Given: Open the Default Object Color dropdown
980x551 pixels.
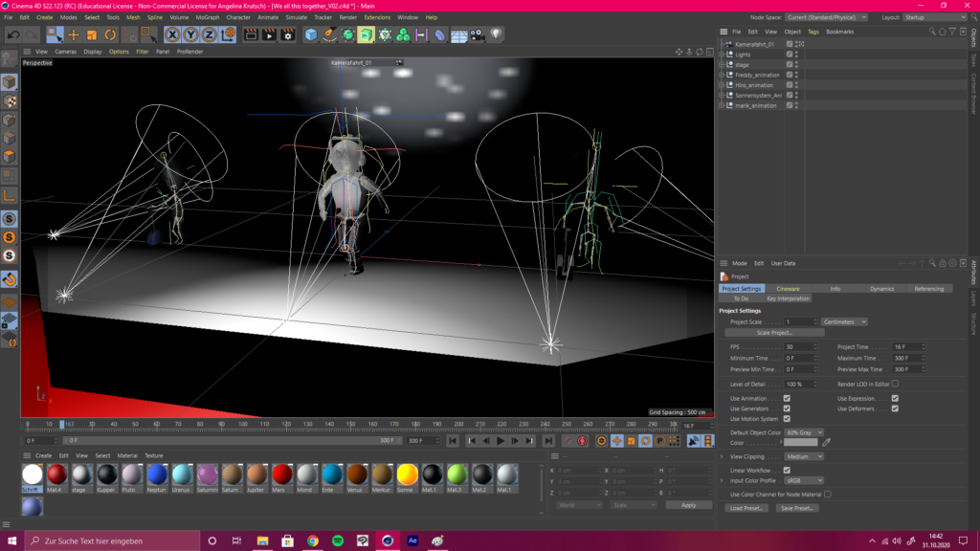Looking at the screenshot, I should [x=804, y=432].
